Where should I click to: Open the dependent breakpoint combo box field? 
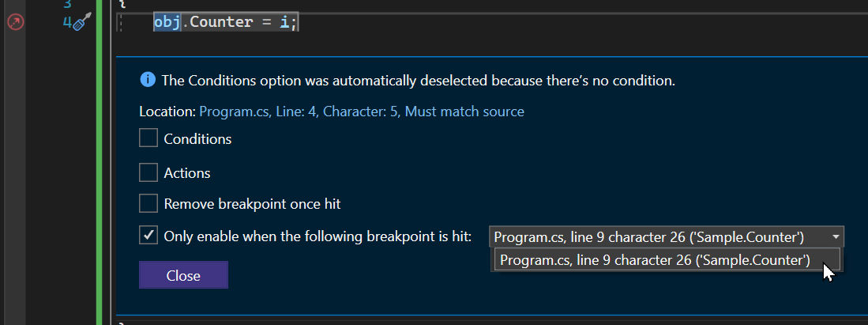[x=667, y=237]
